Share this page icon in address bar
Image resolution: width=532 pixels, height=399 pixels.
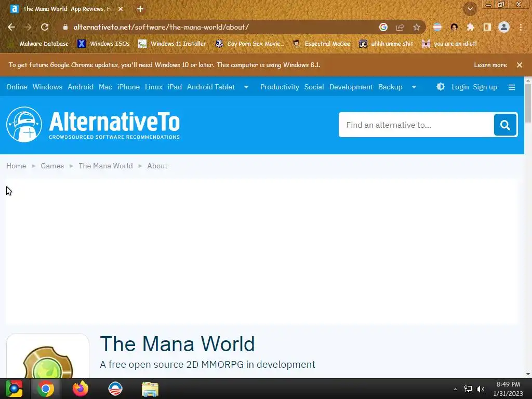click(x=400, y=27)
